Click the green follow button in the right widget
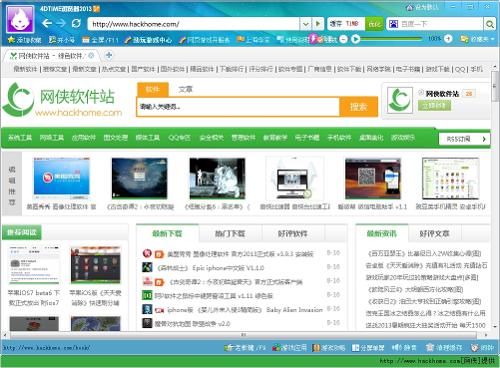The image size is (500, 368). point(434,105)
